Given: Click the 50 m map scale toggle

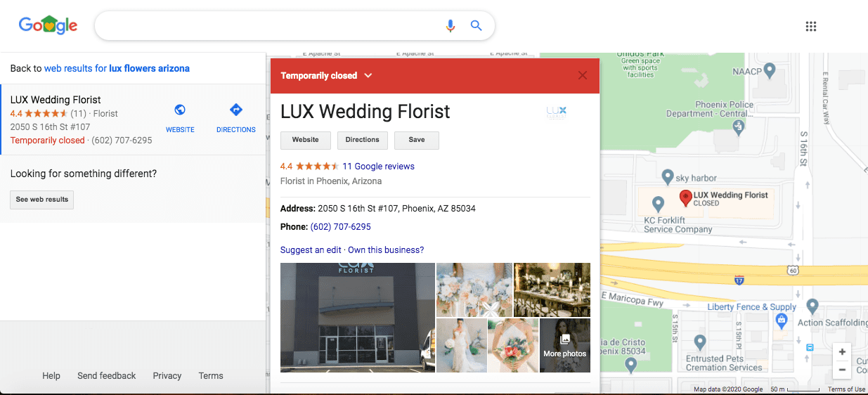Looking at the screenshot, I should click(796, 389).
